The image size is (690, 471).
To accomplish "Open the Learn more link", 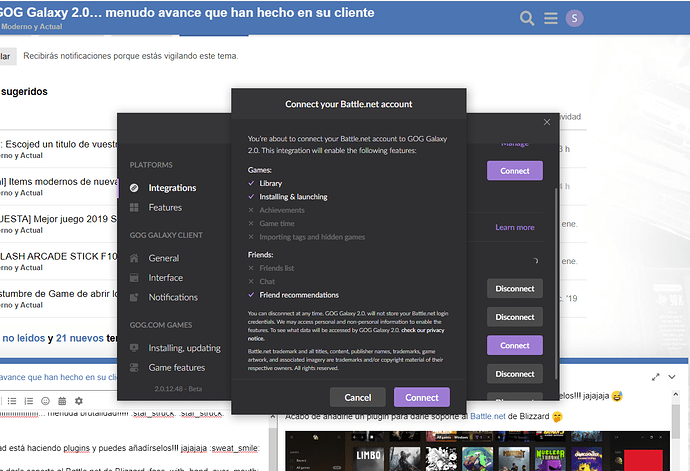I will [x=514, y=228].
